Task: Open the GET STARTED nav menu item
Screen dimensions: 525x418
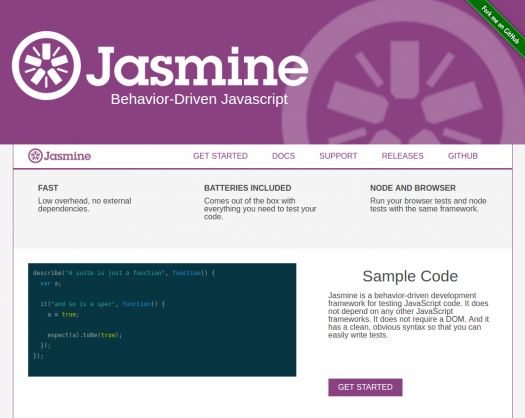Action: point(220,156)
